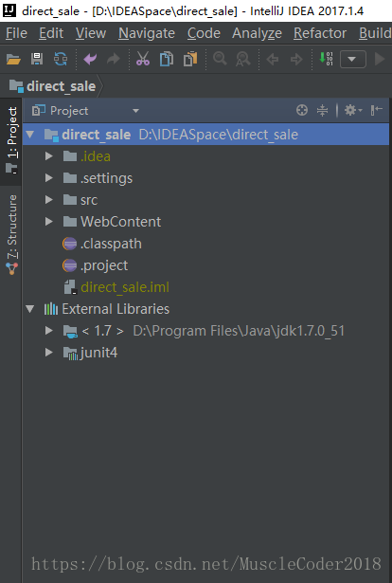The width and height of the screenshot is (392, 583).
Task: Select the .project file
Action: 104,265
